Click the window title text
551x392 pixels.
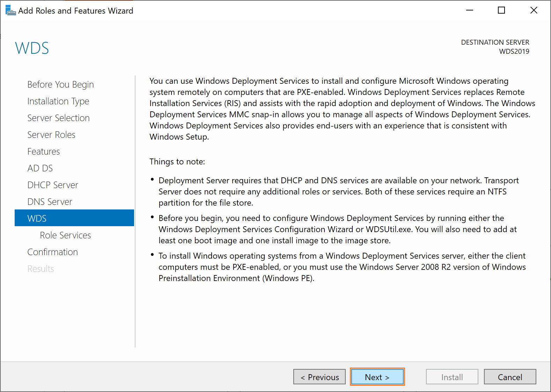(x=76, y=11)
